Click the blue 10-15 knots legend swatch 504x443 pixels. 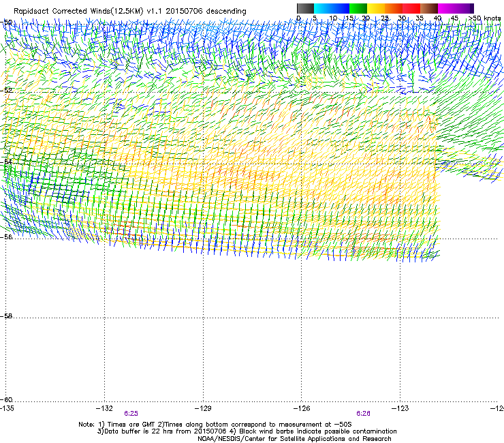tap(341, 8)
